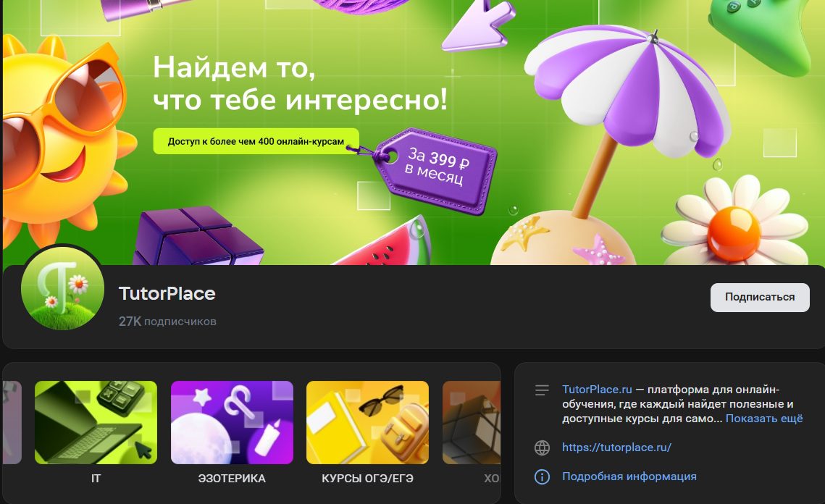825x504 pixels.
Task: Open the IT category laptop thumbnail
Action: point(96,422)
